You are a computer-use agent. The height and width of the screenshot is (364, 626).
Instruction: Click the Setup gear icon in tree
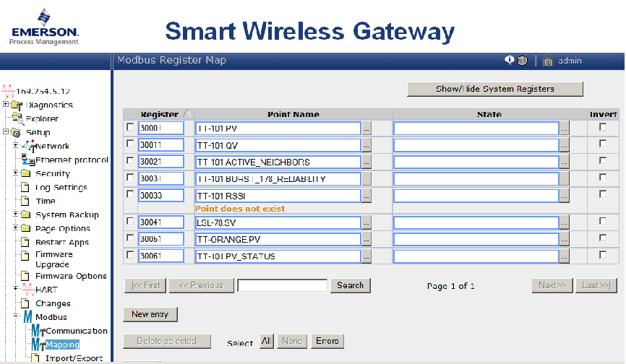click(x=16, y=133)
